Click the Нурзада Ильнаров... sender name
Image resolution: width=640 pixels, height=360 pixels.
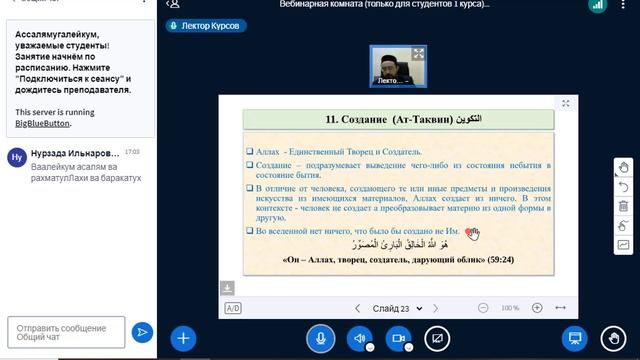(75, 153)
